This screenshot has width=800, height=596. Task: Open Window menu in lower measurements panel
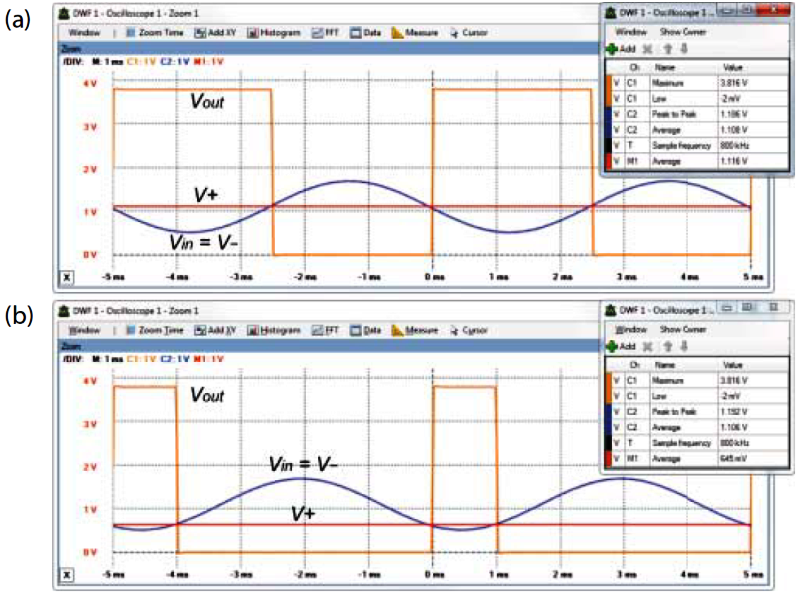pyautogui.click(x=630, y=329)
